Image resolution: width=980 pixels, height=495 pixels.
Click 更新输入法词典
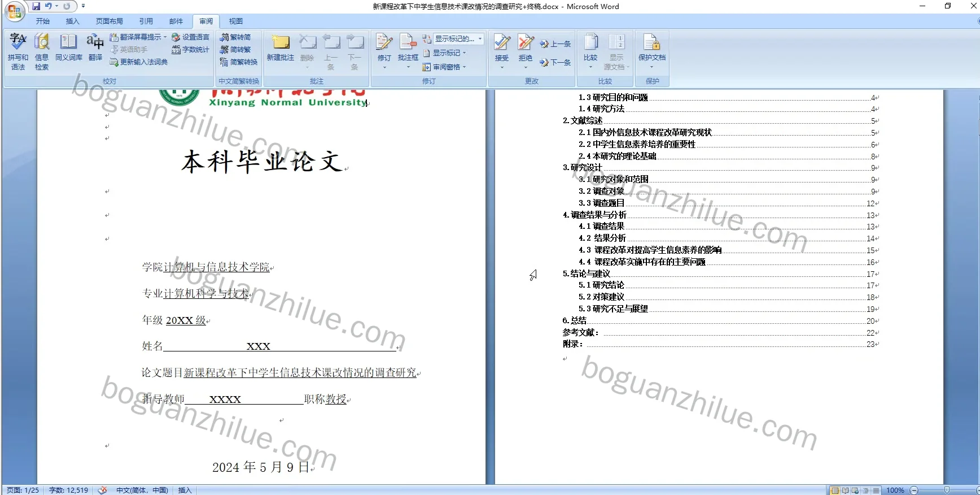(x=138, y=62)
